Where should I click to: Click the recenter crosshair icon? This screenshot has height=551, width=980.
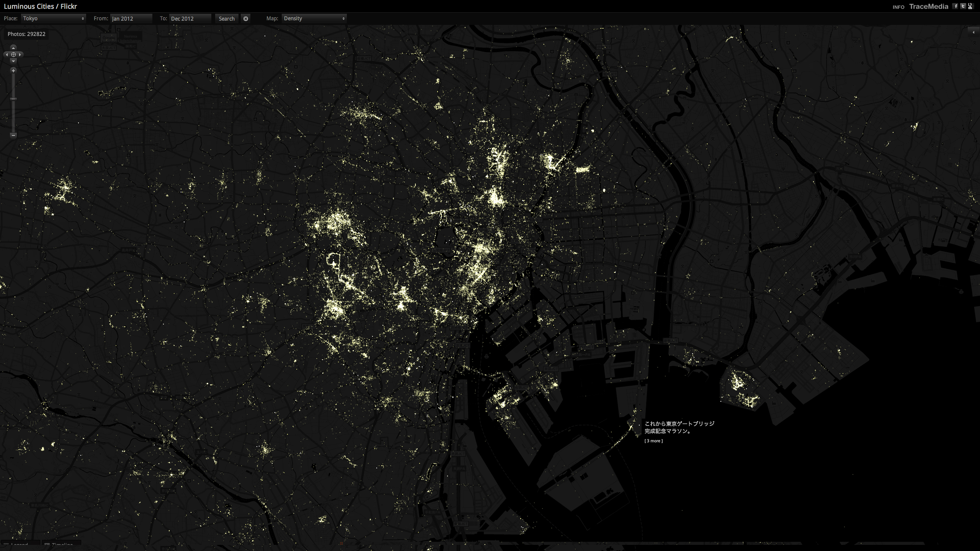pyautogui.click(x=13, y=55)
